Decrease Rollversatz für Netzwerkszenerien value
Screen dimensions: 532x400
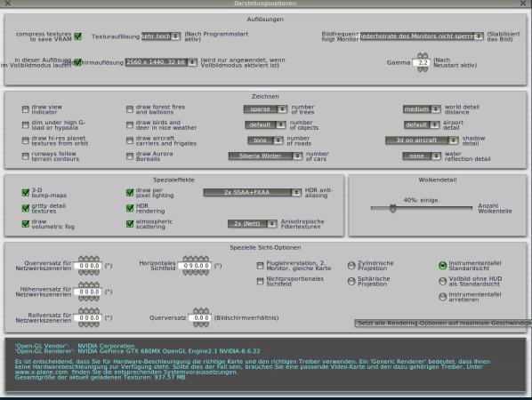tap(89, 324)
